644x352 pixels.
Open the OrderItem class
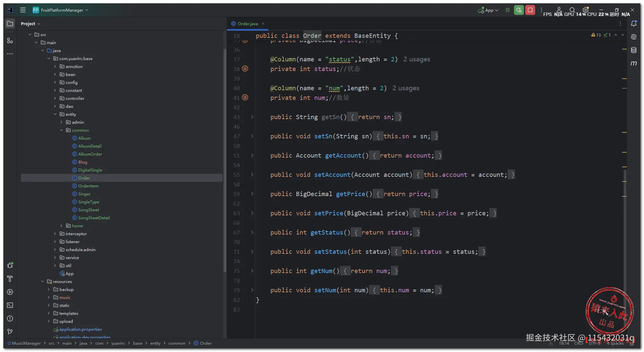click(x=88, y=186)
